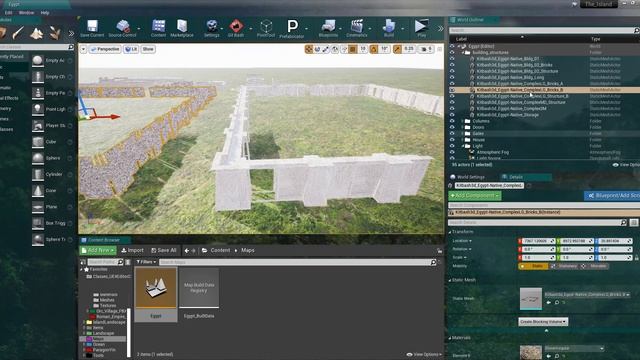Select the Egypt_BuiltData asset
The width and height of the screenshot is (640, 360).
[199, 294]
